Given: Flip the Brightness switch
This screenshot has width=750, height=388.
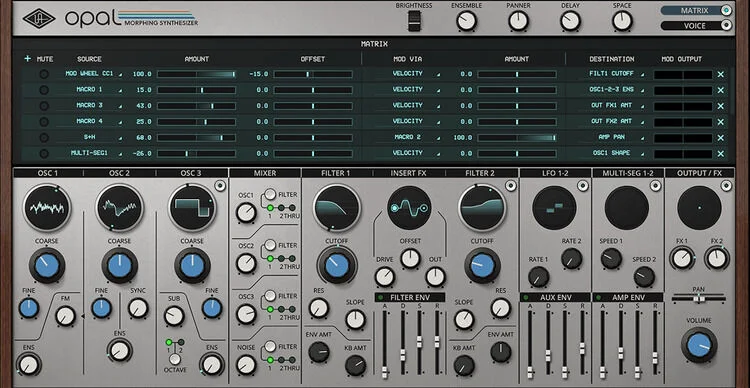Looking at the screenshot, I should pyautogui.click(x=414, y=22).
